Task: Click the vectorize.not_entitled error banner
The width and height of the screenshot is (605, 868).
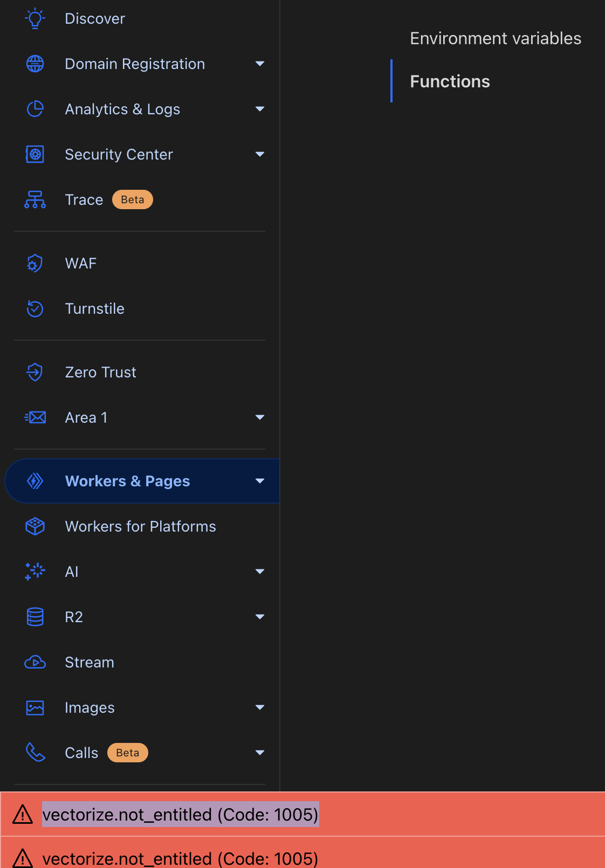Action: click(x=181, y=815)
